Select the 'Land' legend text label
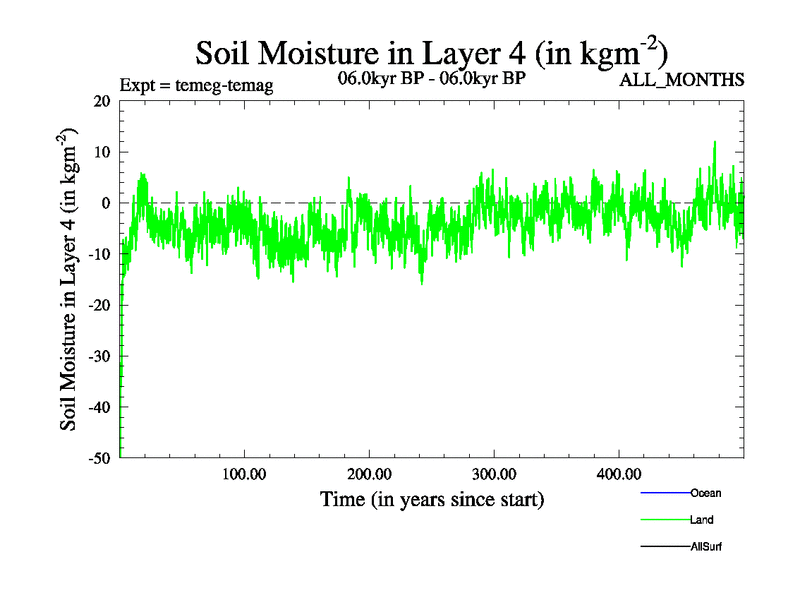Screen dimensions: 800x600 (x=701, y=520)
